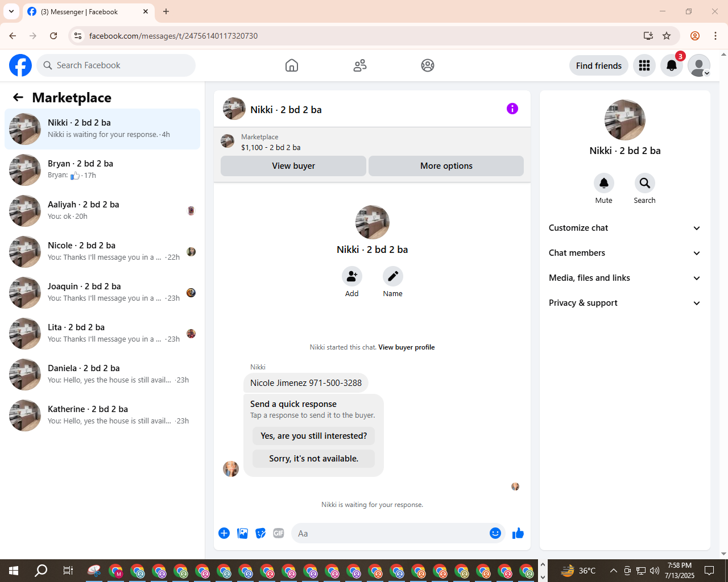Viewport: 728px width, 582px height.
Task: Show hidden system tray icons
Action: (x=613, y=571)
